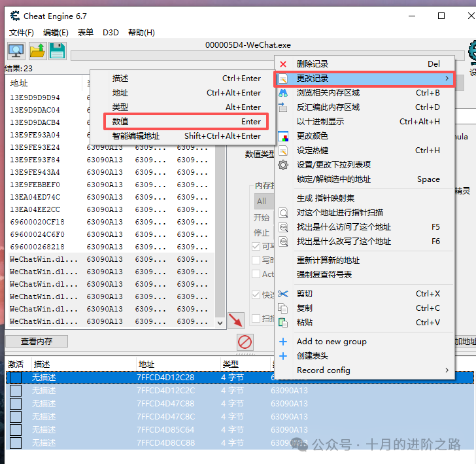Click the paste clipboard icon

click(283, 323)
